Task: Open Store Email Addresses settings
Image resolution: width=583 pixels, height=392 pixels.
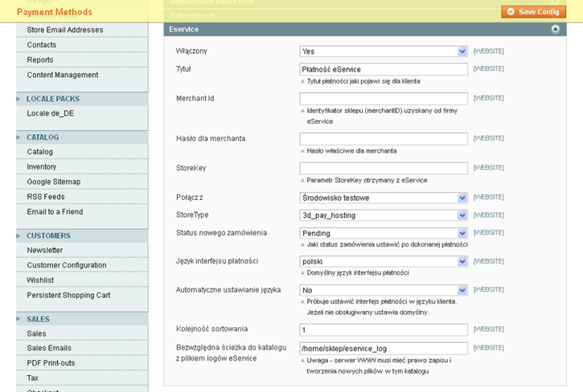Action: point(82,30)
